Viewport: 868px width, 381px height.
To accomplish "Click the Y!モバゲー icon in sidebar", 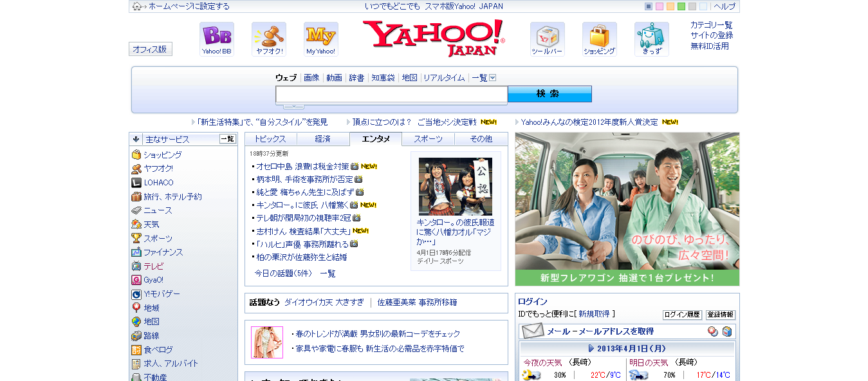I will click(x=136, y=293).
